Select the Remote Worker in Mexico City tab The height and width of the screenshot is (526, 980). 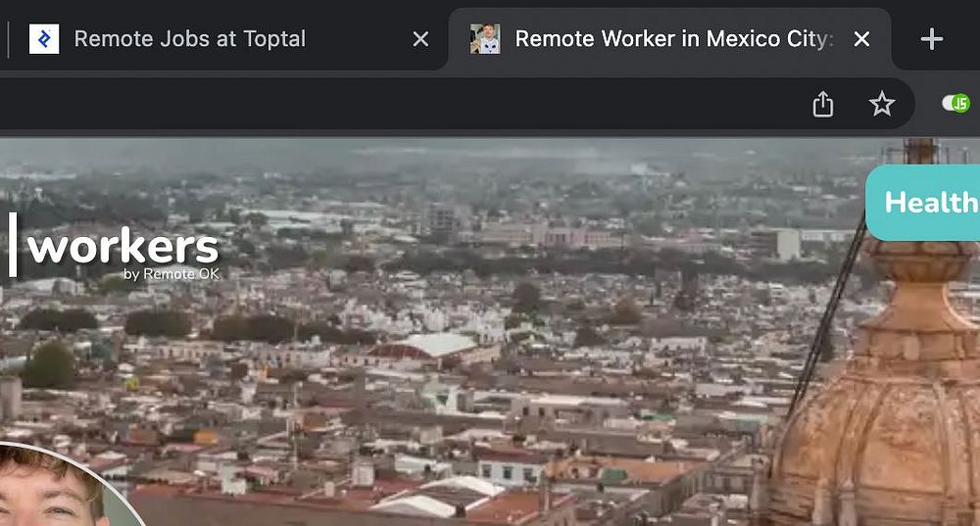click(670, 39)
